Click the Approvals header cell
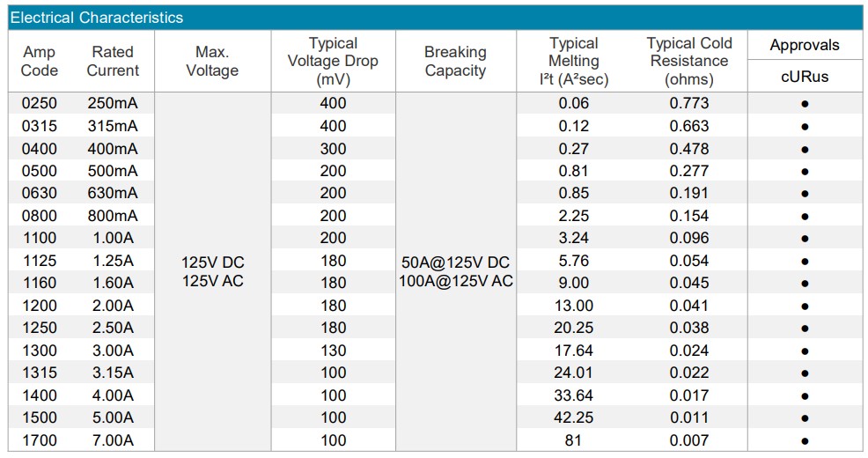 click(x=805, y=45)
